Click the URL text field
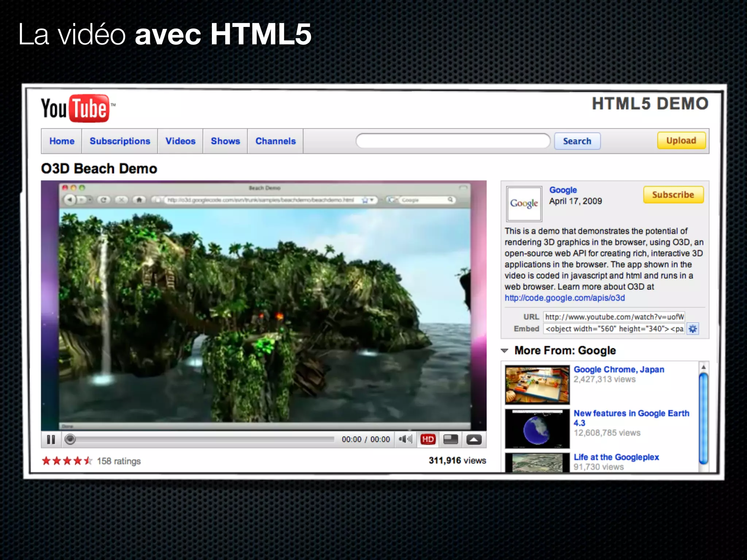Viewport: 747px width, 560px height. click(614, 317)
